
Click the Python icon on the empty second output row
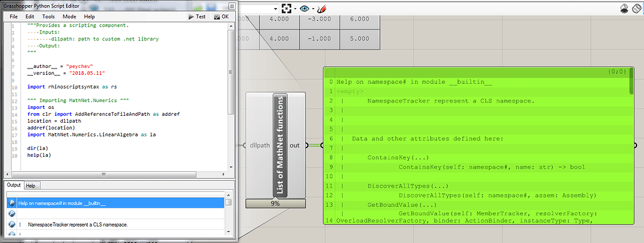pos(12,214)
